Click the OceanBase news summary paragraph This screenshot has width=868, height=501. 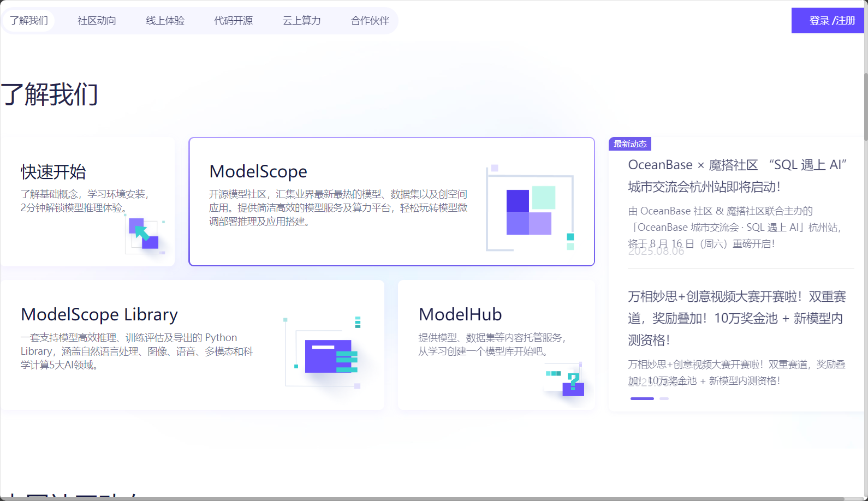click(x=735, y=227)
